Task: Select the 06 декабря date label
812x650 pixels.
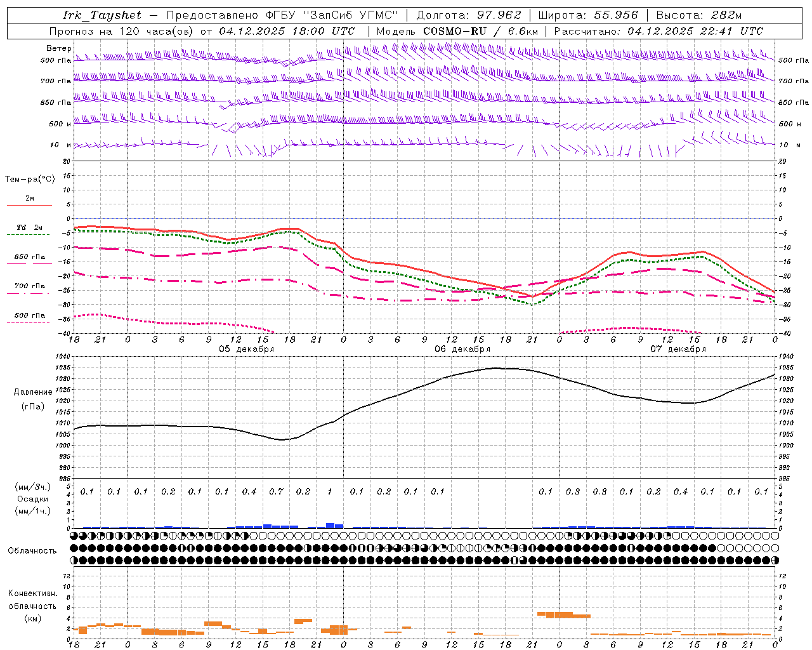Action: [x=462, y=349]
